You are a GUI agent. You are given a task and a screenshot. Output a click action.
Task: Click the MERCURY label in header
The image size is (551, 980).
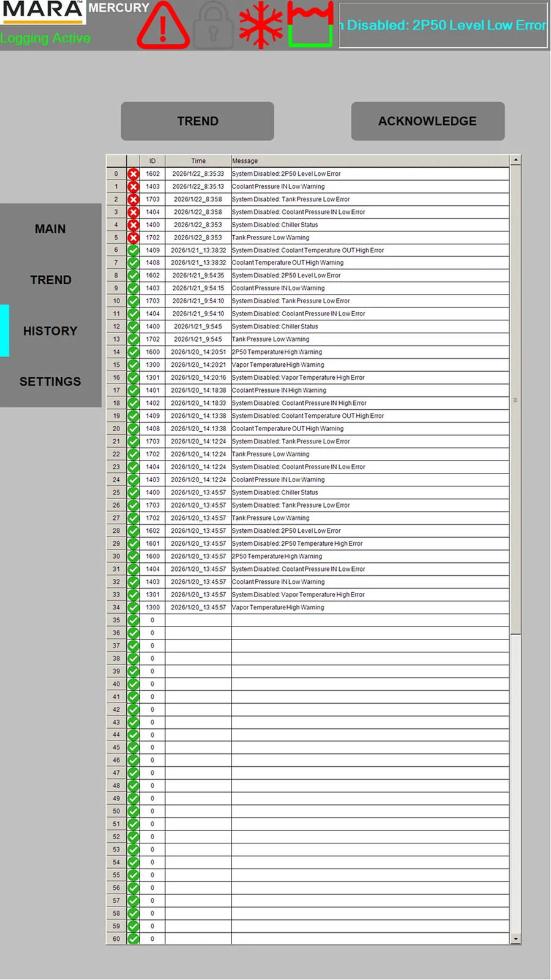click(119, 8)
